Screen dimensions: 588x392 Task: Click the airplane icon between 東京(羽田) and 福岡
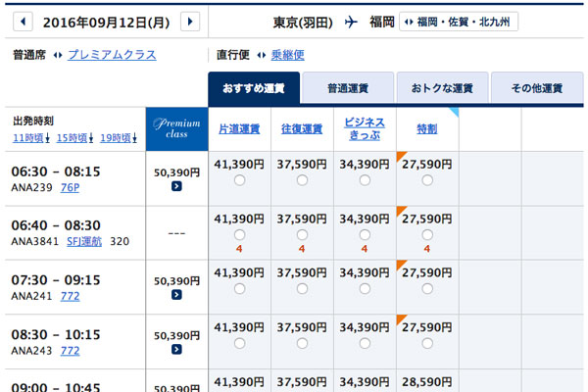351,23
